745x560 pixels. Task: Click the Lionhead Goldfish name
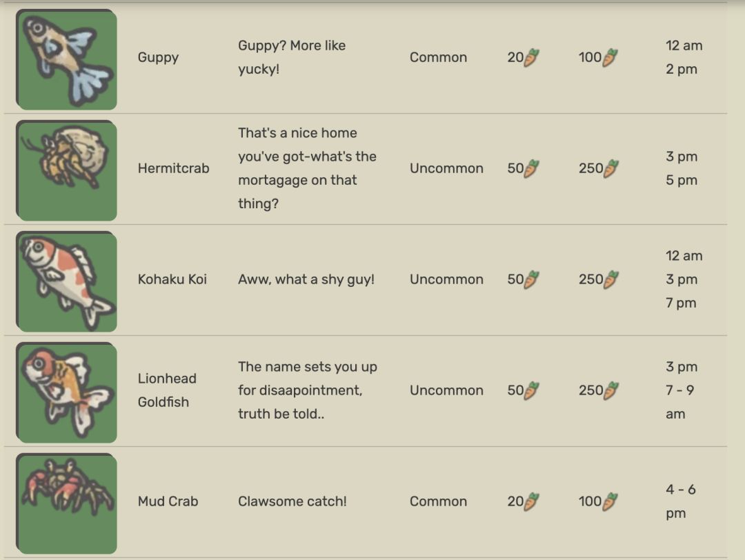coord(167,390)
